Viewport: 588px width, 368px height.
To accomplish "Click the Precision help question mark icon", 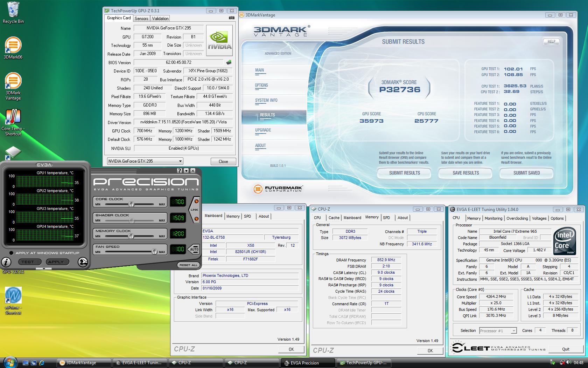I will pyautogui.click(x=180, y=171).
